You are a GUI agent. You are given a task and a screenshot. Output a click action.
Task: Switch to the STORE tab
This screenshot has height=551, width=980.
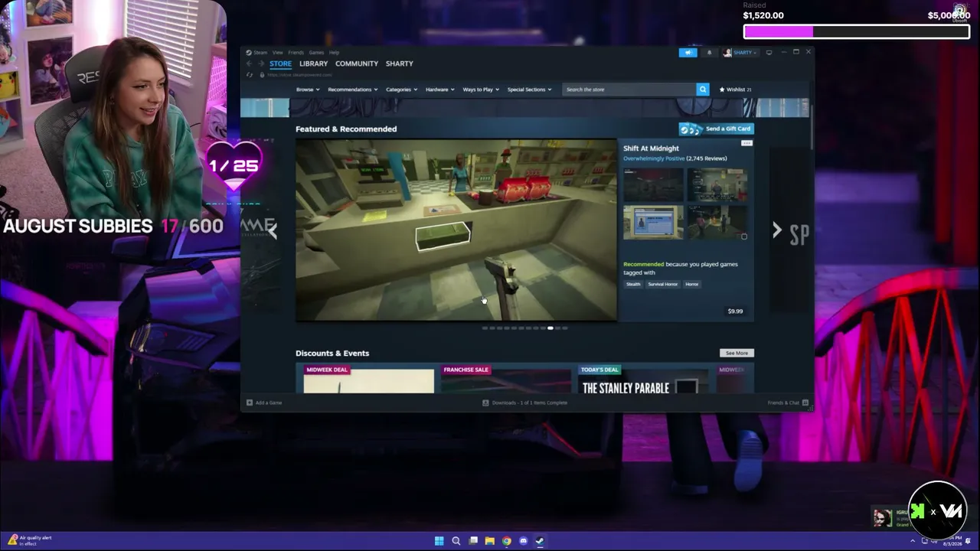click(280, 64)
